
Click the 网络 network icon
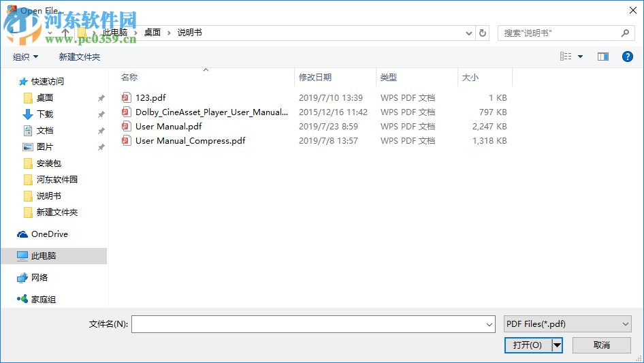(22, 278)
